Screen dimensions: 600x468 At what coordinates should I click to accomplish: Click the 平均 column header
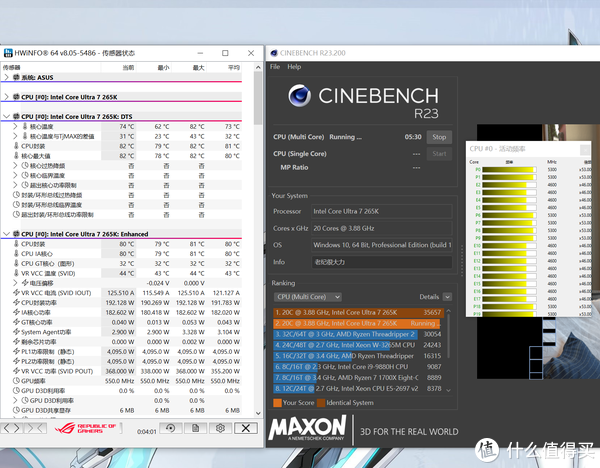coord(233,68)
